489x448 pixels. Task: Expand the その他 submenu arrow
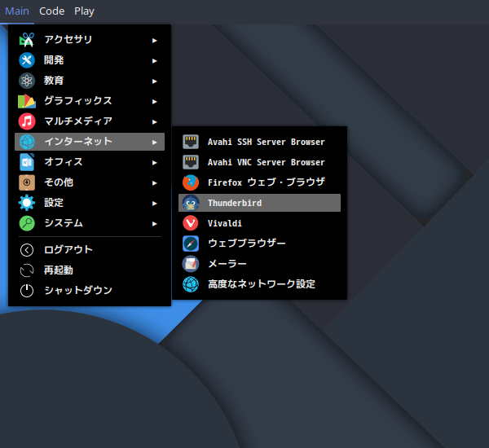[154, 183]
